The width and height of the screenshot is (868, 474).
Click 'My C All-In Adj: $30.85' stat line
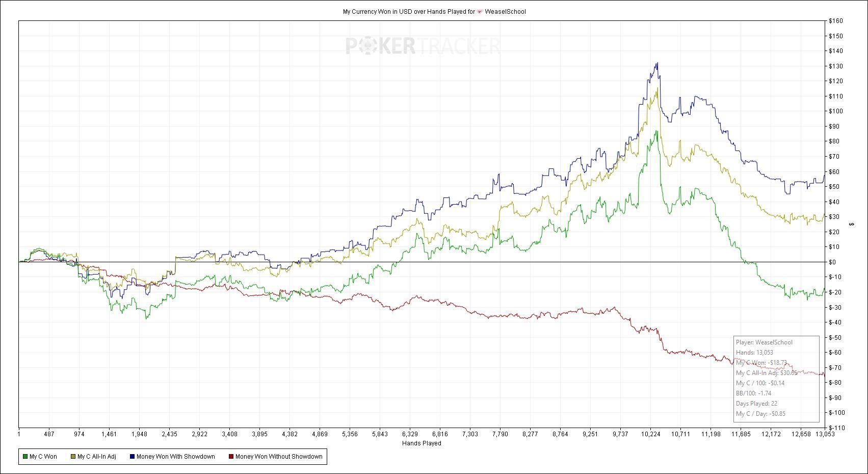pos(767,373)
